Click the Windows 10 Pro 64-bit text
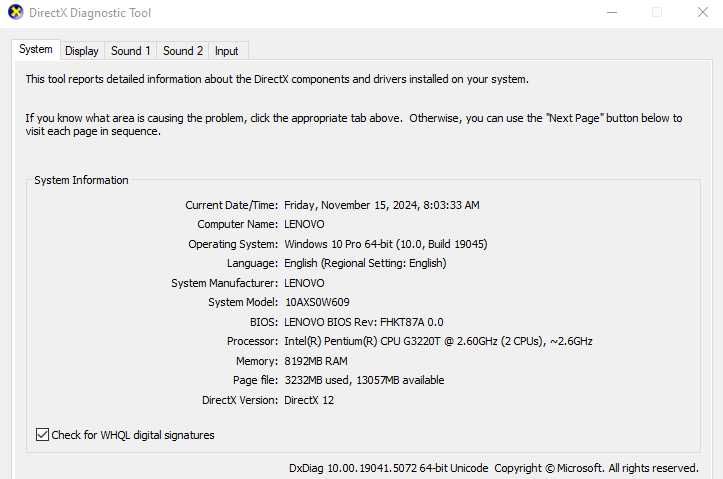The image size is (723, 479). [386, 244]
